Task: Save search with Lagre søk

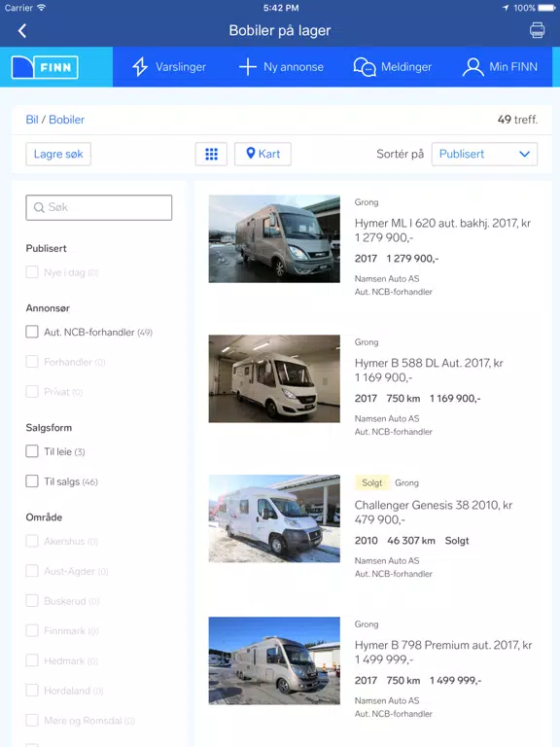Action: (58, 154)
